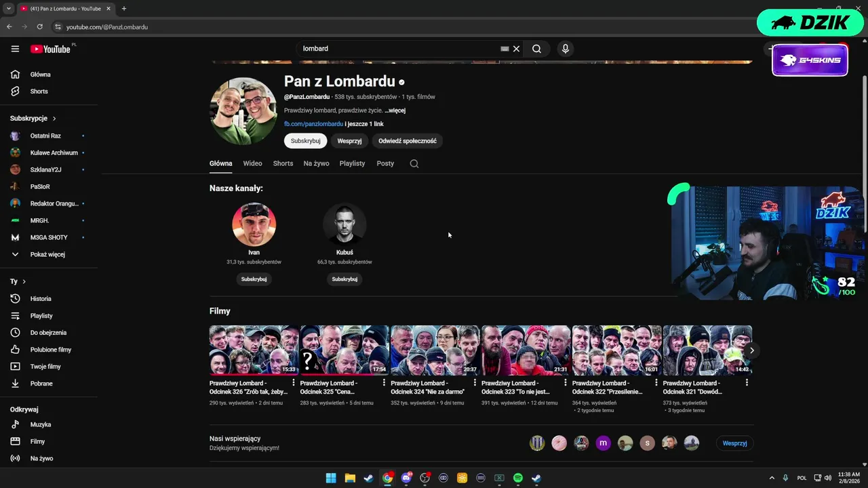Viewport: 868px width, 488px height.
Task: Expand Pokaż więcej subscriptions list
Action: coord(49,254)
